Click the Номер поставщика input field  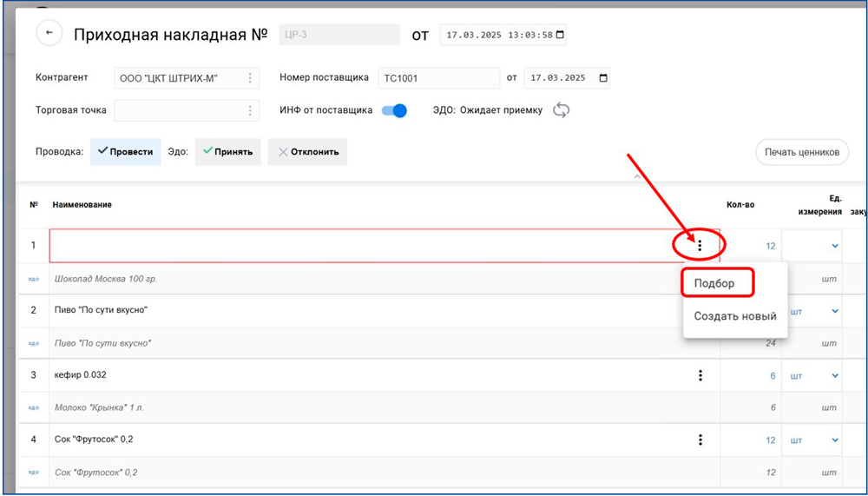[x=438, y=78]
